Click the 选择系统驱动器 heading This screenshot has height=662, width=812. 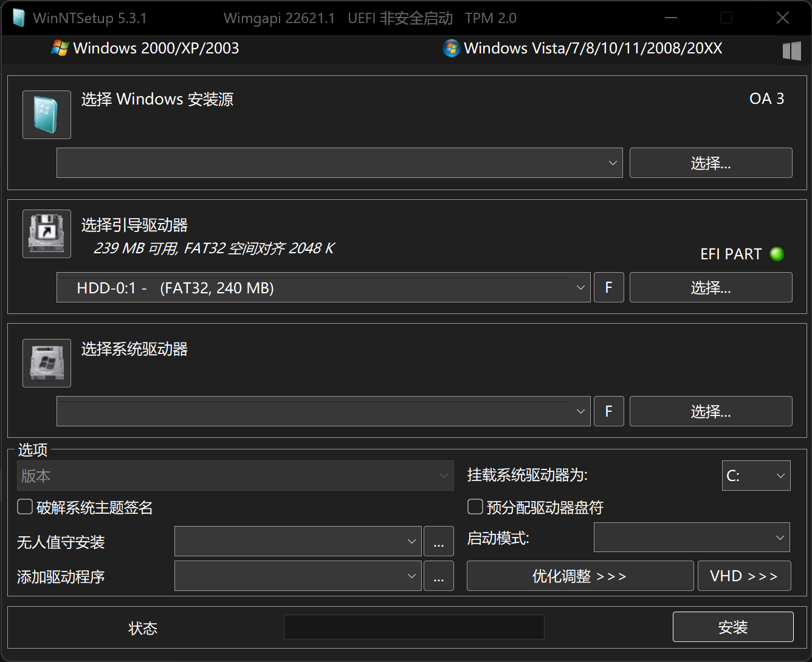pos(135,349)
